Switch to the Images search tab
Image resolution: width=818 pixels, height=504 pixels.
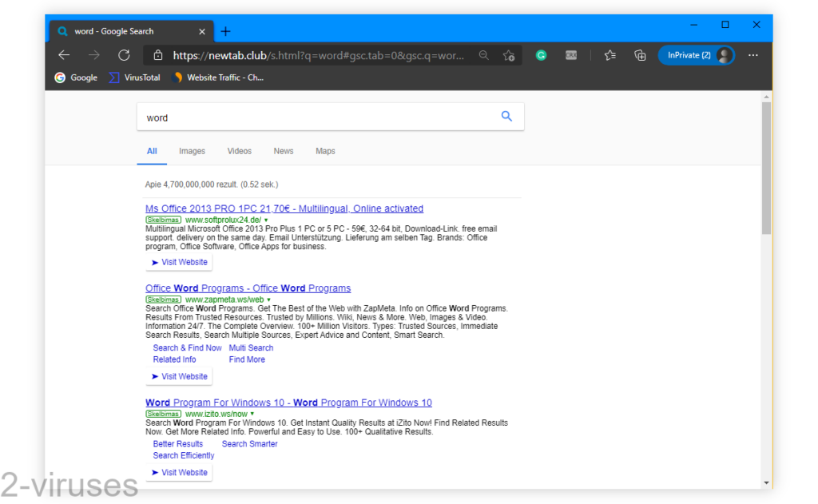tap(192, 151)
